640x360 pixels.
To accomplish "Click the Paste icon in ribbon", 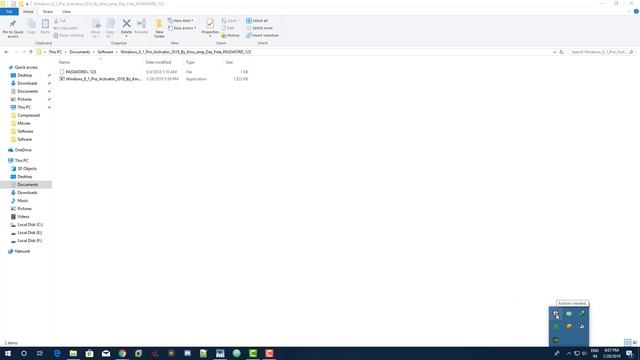I will coord(45,24).
